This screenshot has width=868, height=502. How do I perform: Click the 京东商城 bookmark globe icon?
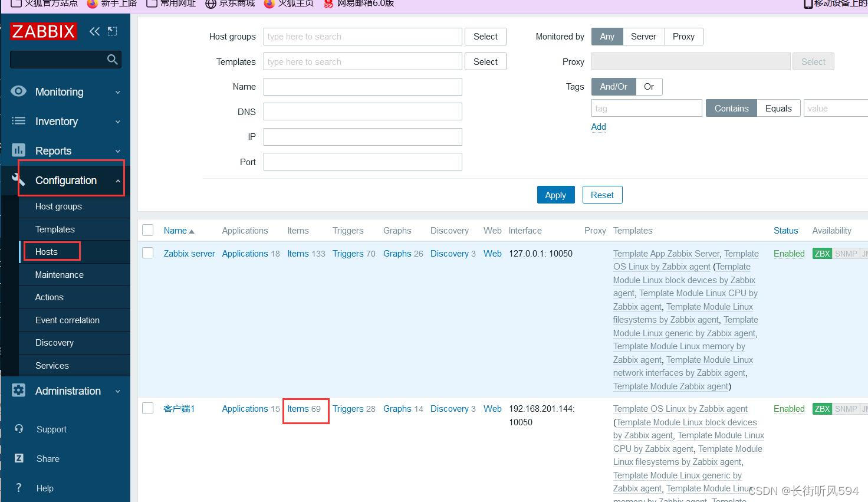[211, 4]
